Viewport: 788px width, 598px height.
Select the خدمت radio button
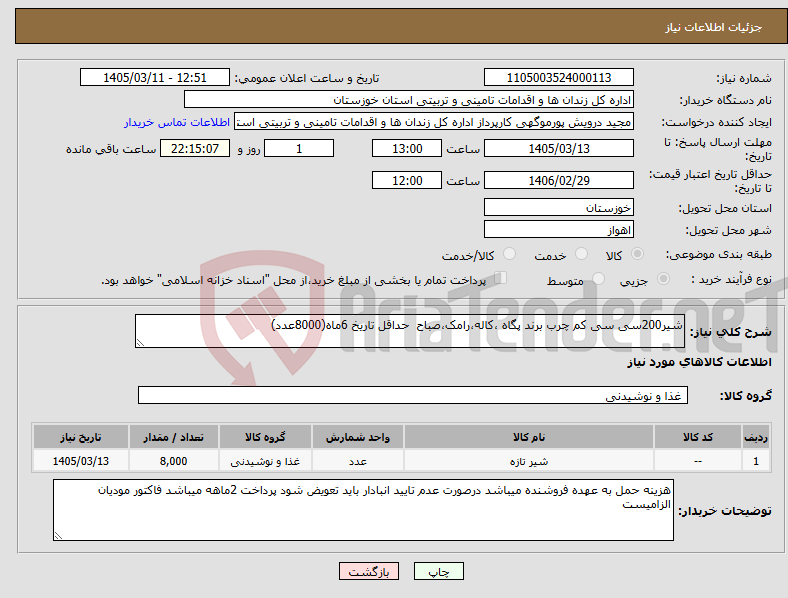click(x=581, y=254)
